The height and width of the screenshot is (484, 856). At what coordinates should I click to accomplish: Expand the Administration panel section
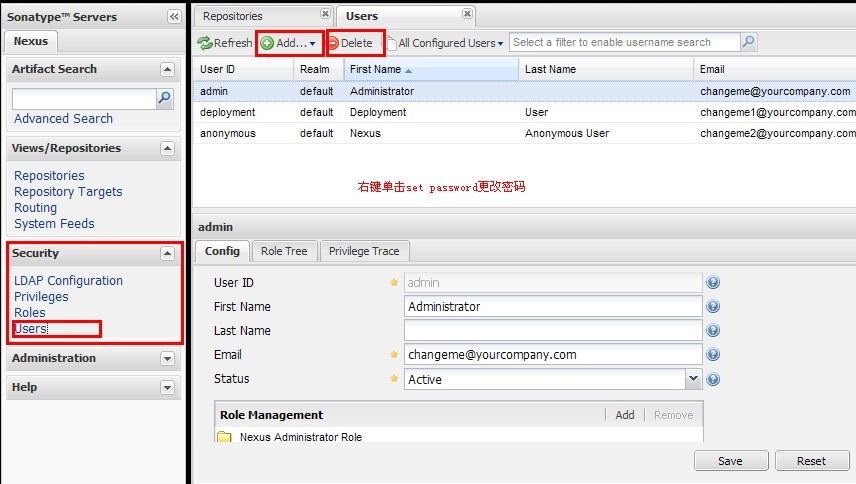[167, 358]
